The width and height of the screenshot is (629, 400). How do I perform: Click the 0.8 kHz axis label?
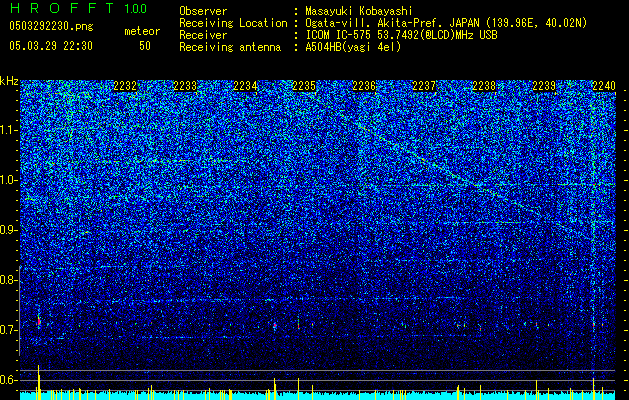(x=9, y=280)
